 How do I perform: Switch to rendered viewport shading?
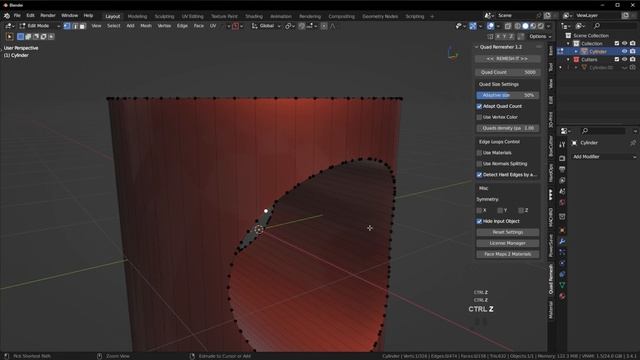click(x=541, y=26)
